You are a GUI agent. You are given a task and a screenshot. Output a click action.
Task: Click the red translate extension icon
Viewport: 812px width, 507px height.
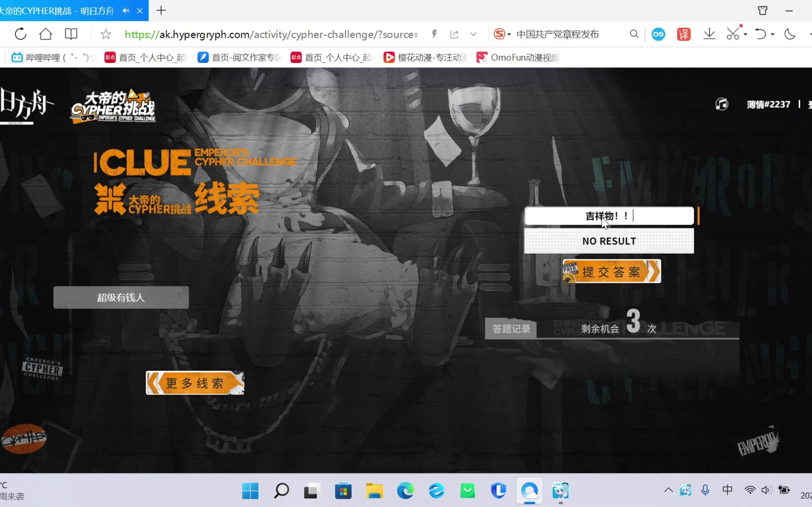click(x=683, y=34)
